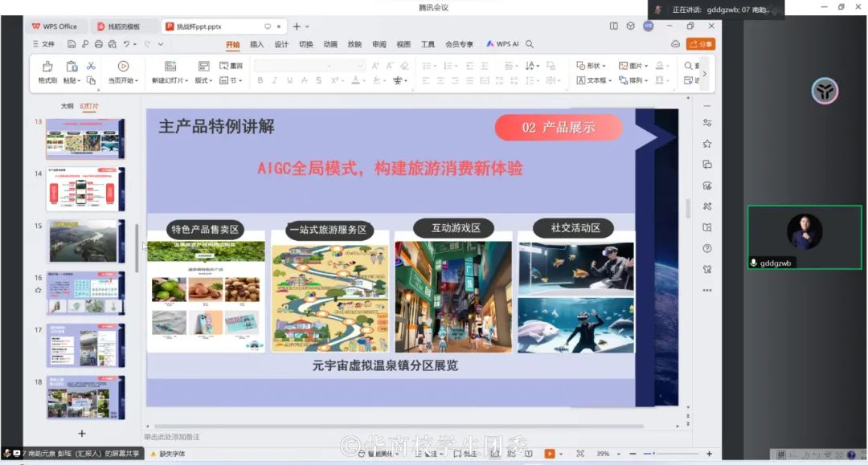The width and height of the screenshot is (868, 465).
Task: Click the orange Share (分享) button
Action: pyautogui.click(x=701, y=44)
